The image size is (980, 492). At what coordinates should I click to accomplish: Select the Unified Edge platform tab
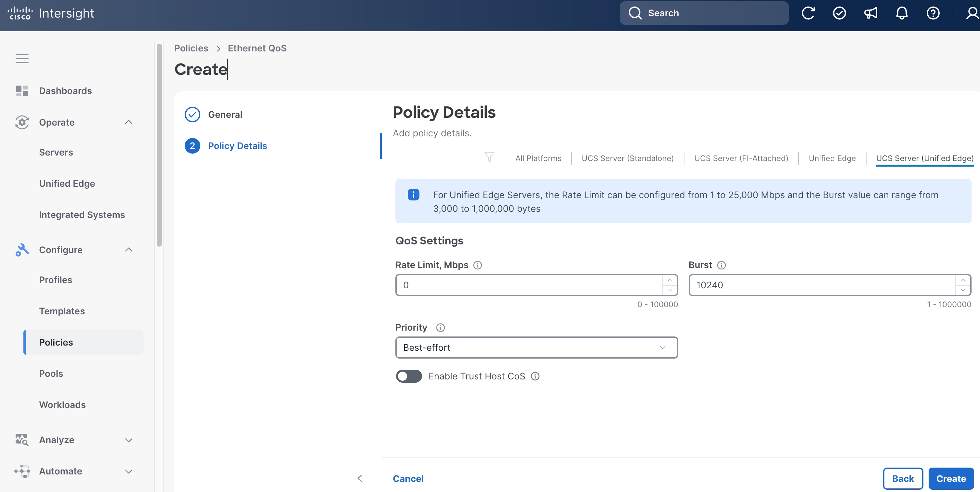[x=832, y=158]
